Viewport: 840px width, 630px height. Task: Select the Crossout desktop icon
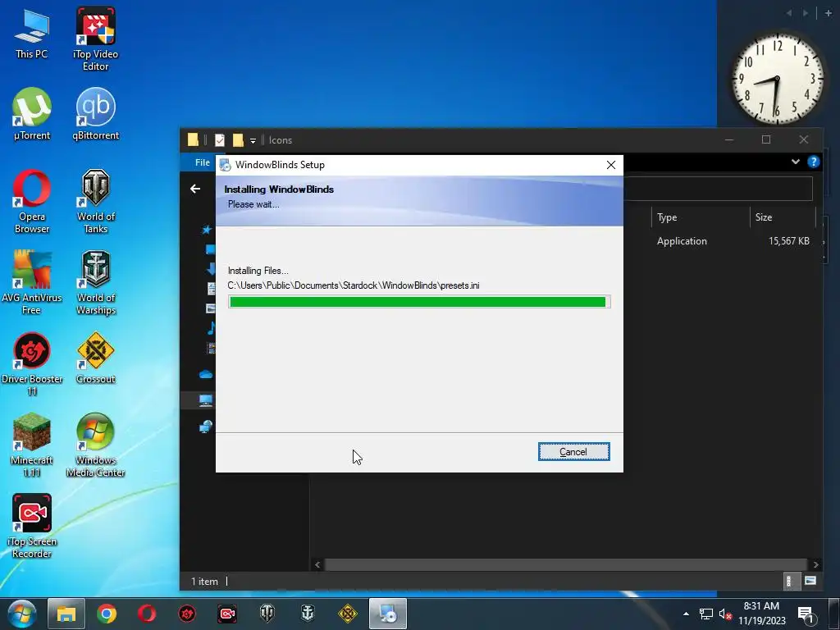click(x=96, y=358)
